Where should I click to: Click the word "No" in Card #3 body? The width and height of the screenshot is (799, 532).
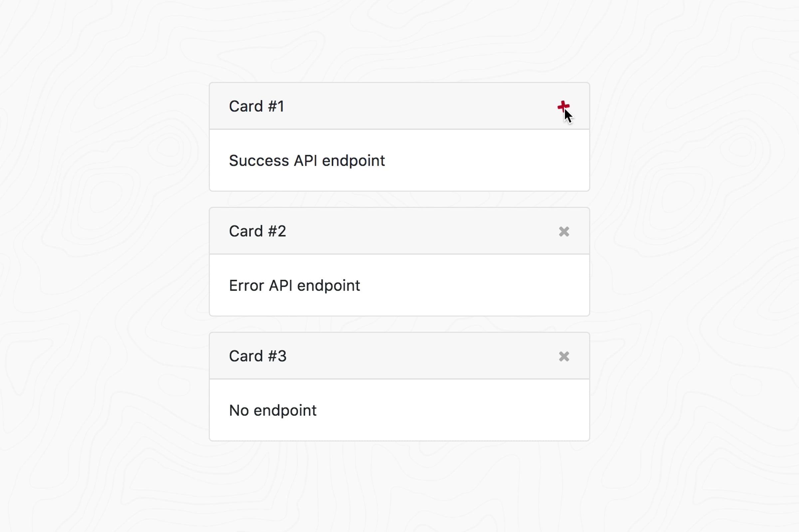coord(239,410)
